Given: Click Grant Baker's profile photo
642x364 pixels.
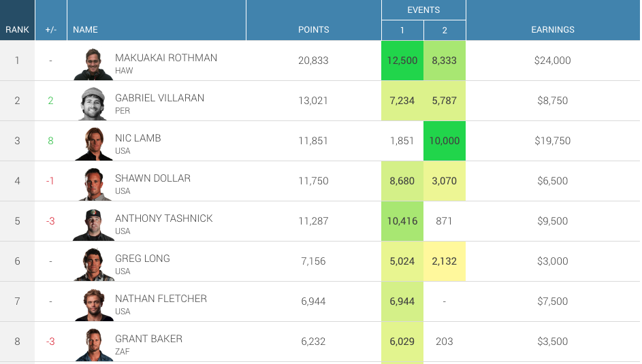Looking at the screenshot, I should point(93,345).
